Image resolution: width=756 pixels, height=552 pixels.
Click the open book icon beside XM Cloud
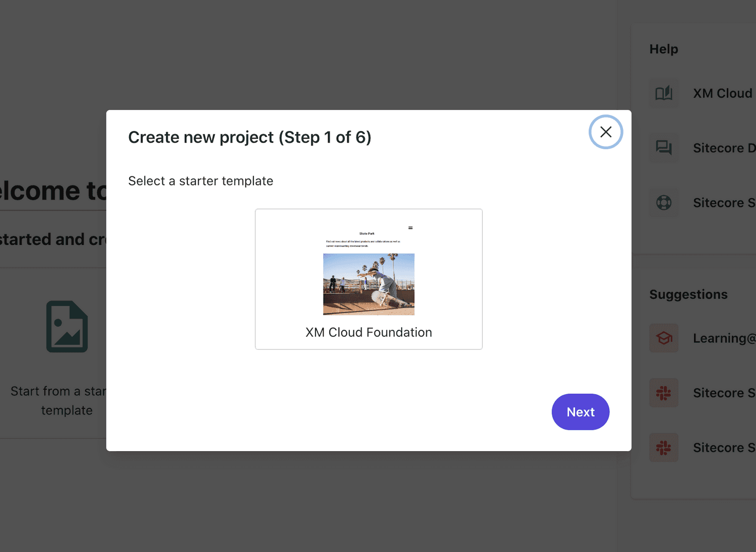tap(664, 93)
